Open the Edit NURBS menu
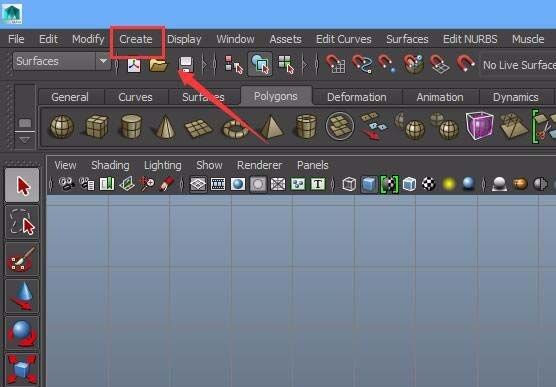 click(470, 39)
